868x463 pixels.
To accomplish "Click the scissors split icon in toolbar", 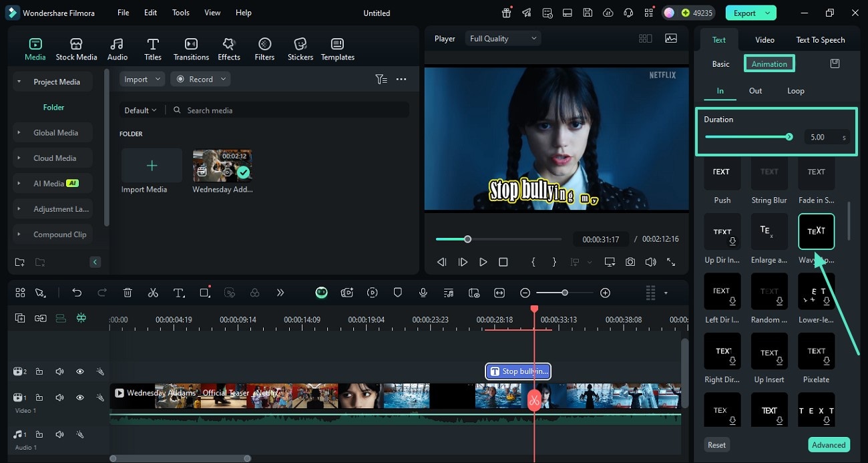I will (153, 293).
